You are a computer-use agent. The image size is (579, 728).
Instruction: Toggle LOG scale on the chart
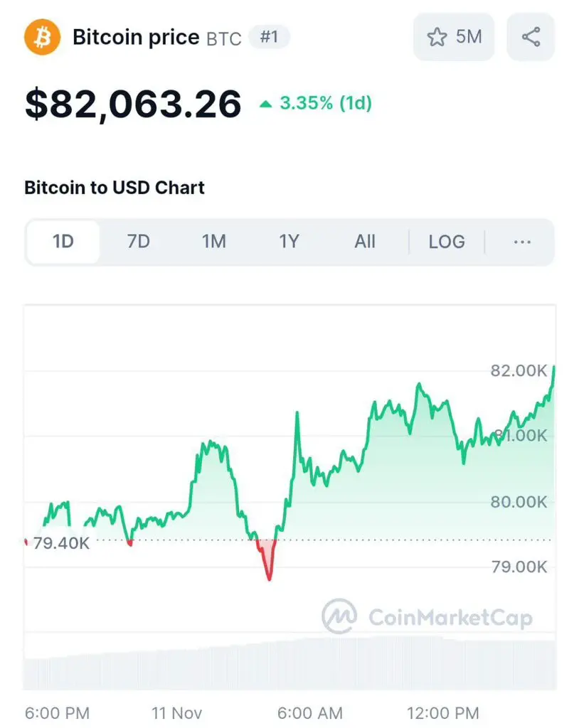coord(447,242)
